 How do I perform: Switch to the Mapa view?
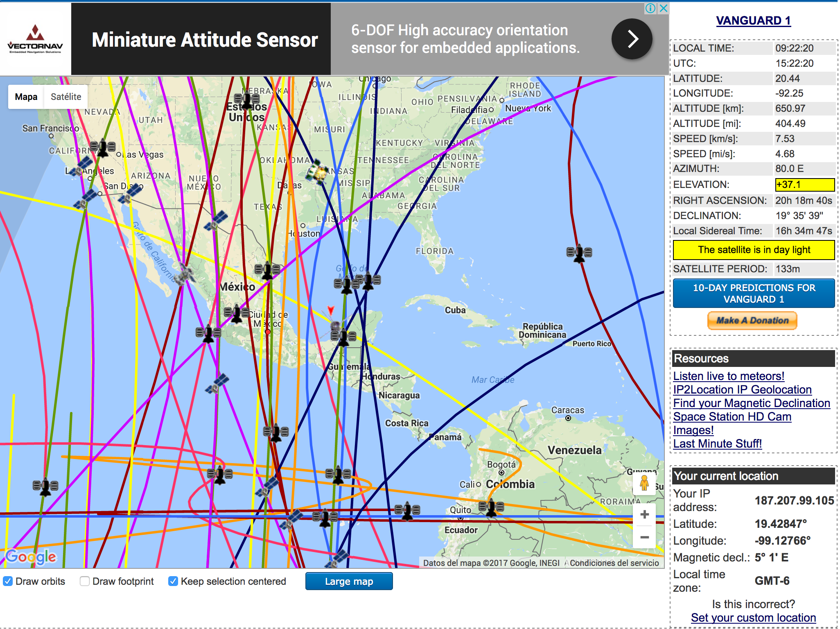26,97
